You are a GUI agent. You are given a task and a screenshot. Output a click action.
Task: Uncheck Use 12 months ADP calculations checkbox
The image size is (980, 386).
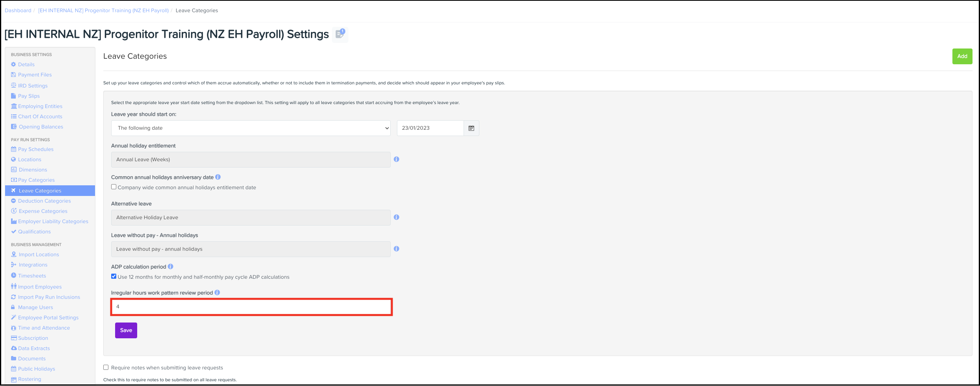(x=114, y=276)
